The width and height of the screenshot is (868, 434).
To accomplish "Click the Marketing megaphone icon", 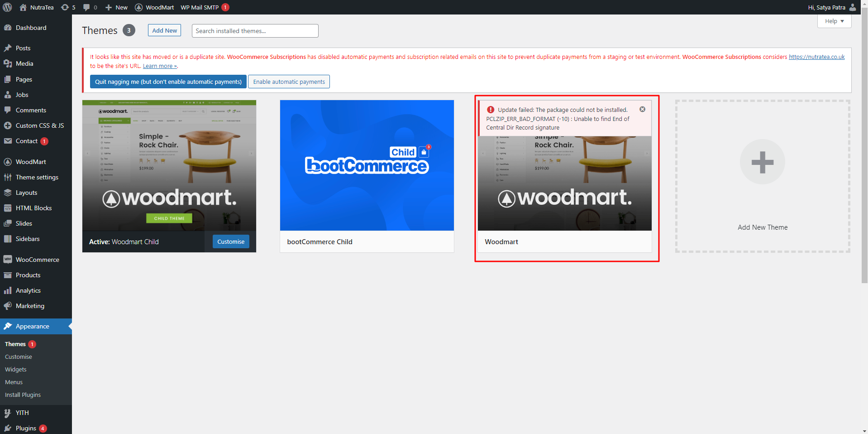I will click(8, 306).
